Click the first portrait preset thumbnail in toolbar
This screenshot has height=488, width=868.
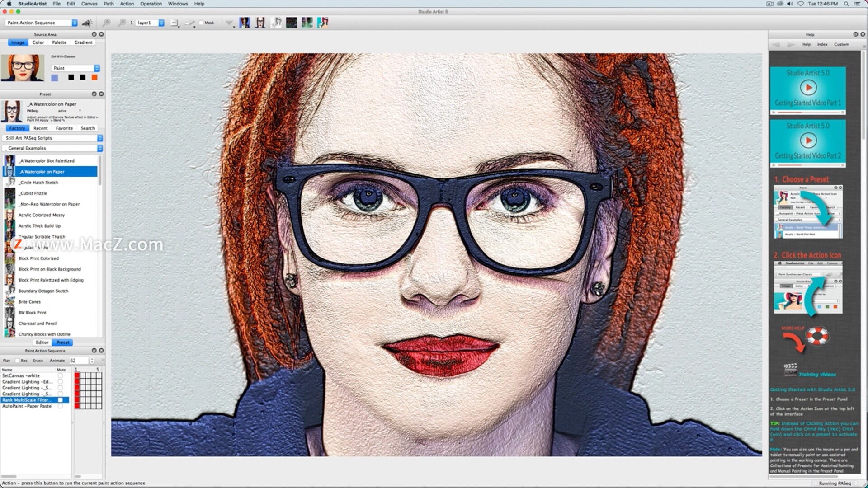tap(245, 23)
